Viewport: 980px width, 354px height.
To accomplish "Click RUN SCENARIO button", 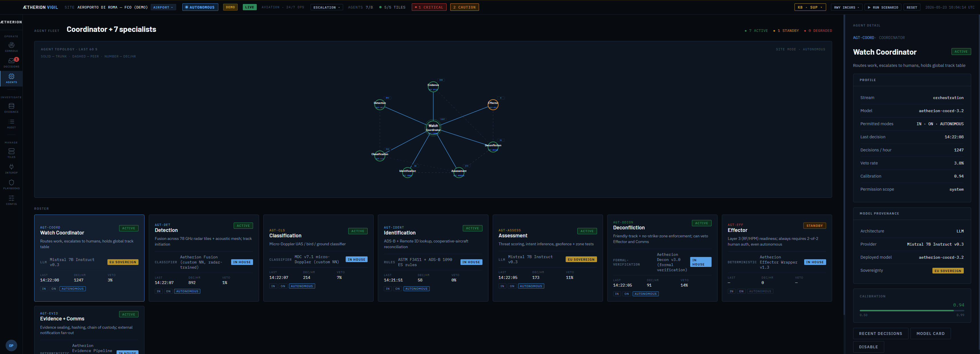I will tap(883, 7).
